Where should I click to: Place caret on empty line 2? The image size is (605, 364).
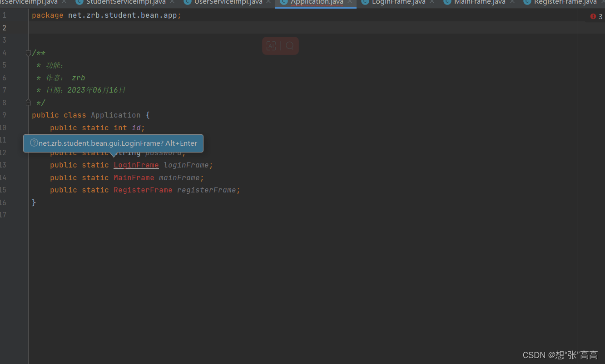tap(302, 28)
